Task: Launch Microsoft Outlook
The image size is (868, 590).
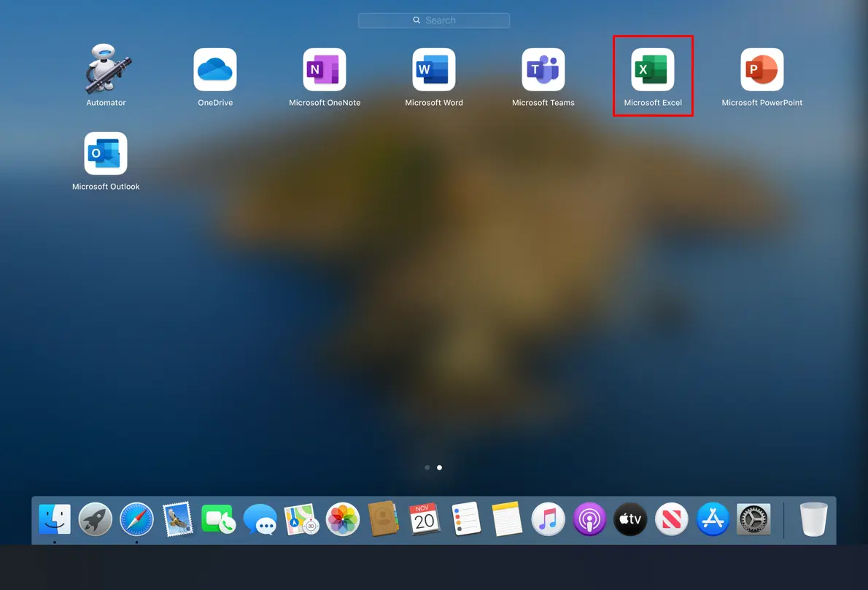Action: pyautogui.click(x=106, y=154)
